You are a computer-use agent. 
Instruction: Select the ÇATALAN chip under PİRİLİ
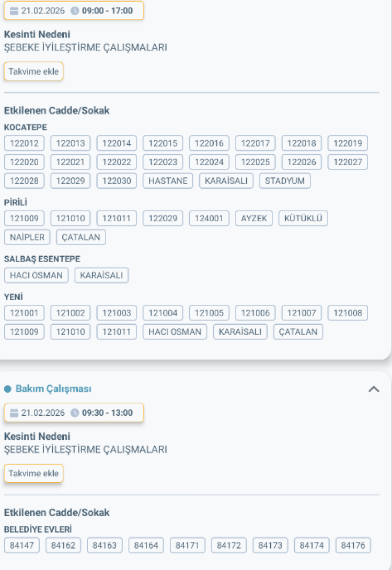(x=81, y=237)
